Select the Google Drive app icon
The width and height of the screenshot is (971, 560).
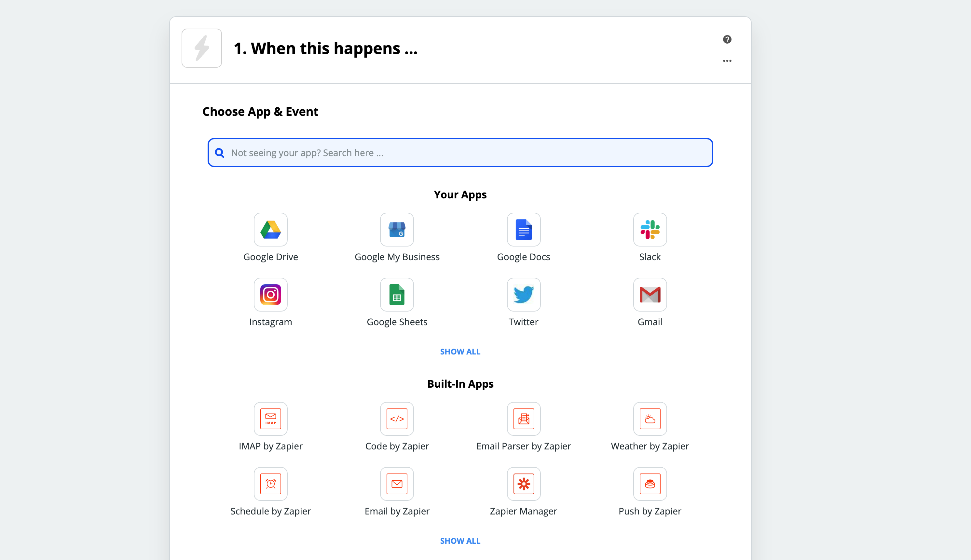[x=270, y=230]
